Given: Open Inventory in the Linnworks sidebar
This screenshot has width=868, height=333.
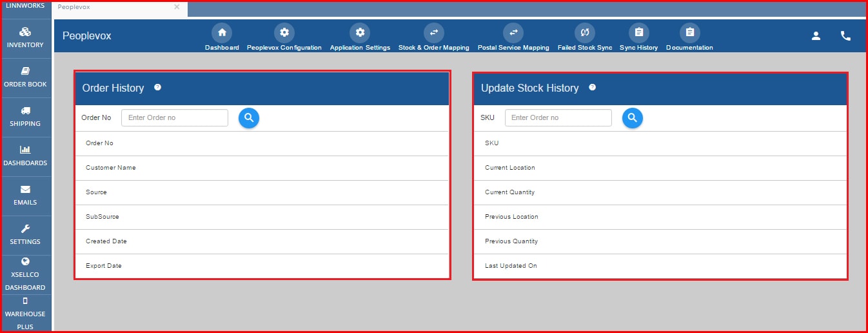Looking at the screenshot, I should tap(26, 38).
